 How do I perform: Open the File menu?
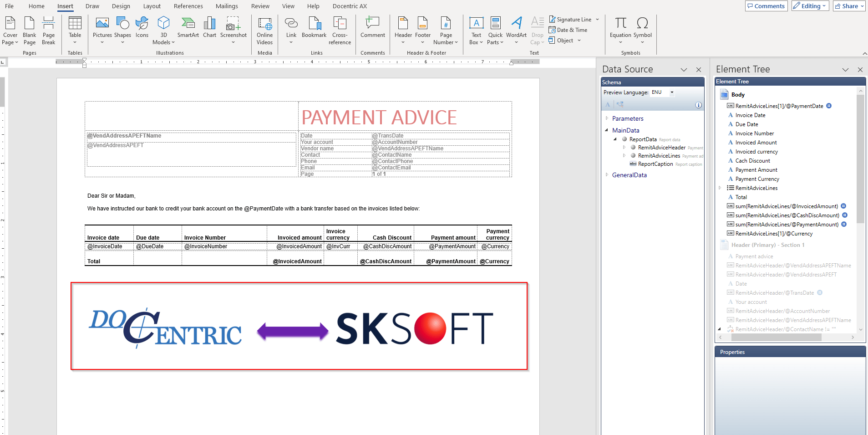(x=9, y=6)
